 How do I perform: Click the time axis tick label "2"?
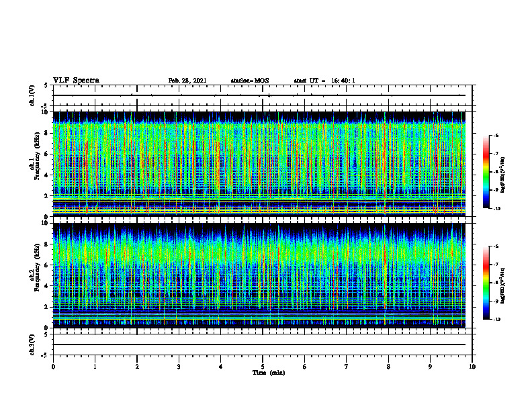137,367
